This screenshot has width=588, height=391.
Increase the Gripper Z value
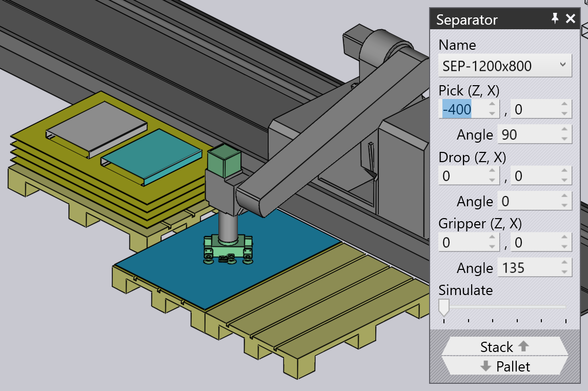[x=492, y=238]
